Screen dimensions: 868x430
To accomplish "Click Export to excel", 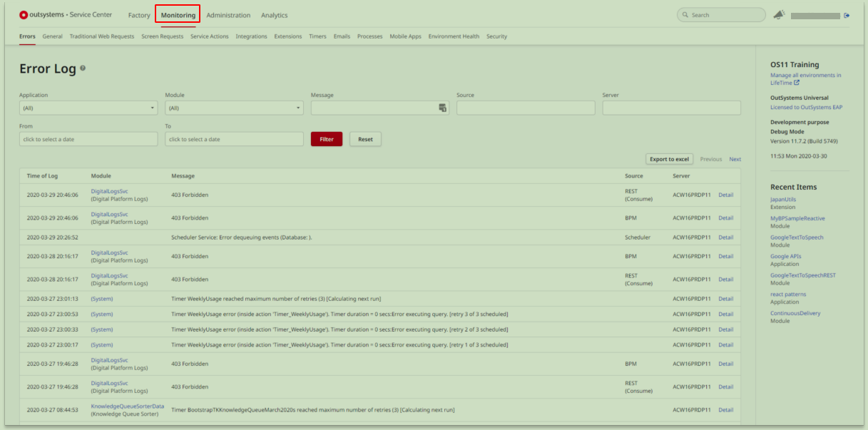I will coord(669,159).
